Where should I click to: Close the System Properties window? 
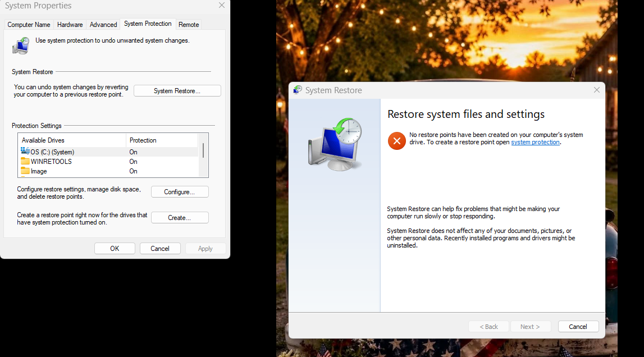[222, 6]
